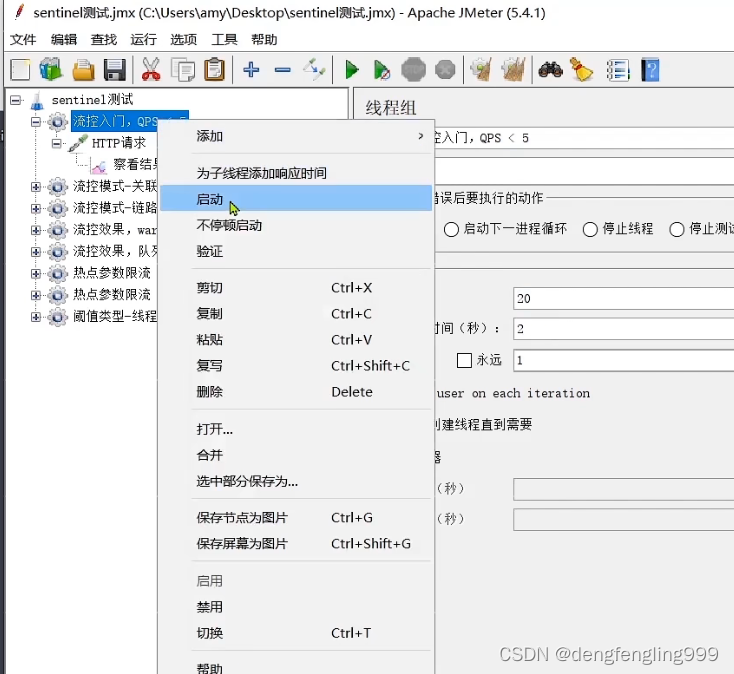Toggle the 永远 loop checkbox
Image resolution: width=734 pixels, height=674 pixels.
(x=464, y=360)
